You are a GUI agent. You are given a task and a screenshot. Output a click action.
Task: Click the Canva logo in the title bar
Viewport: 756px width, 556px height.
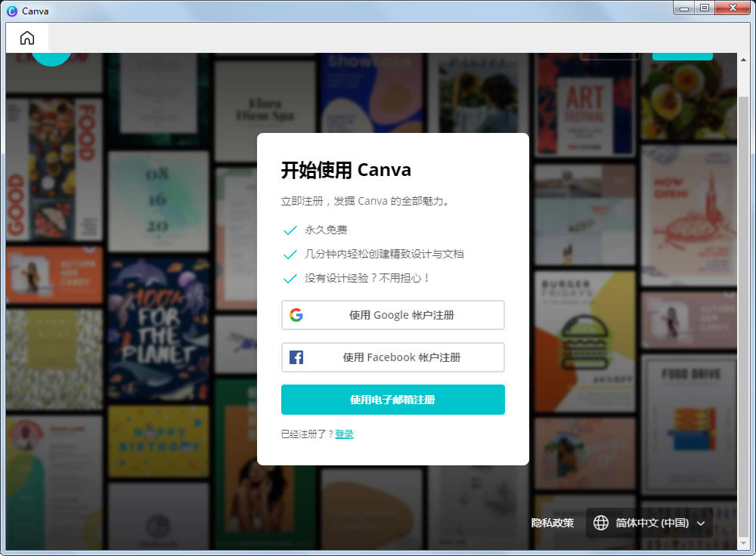[x=12, y=11]
